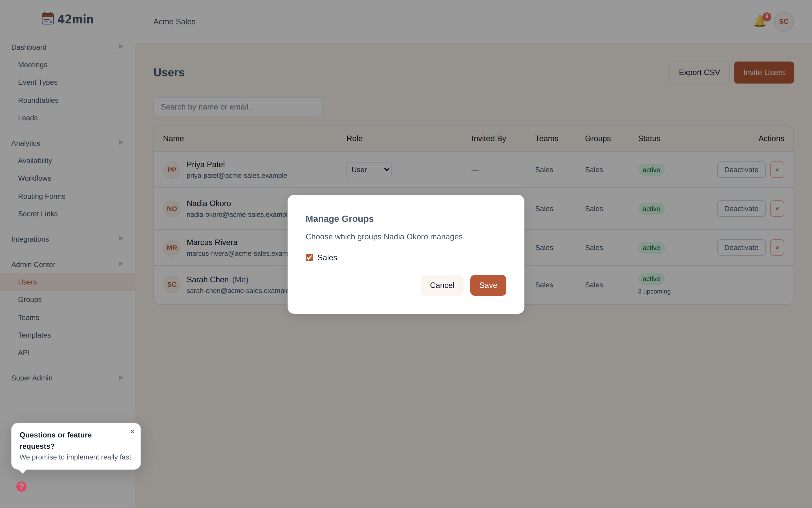Deactivate Priya Patel
Screen dimensions: 812x508
click(x=741, y=170)
